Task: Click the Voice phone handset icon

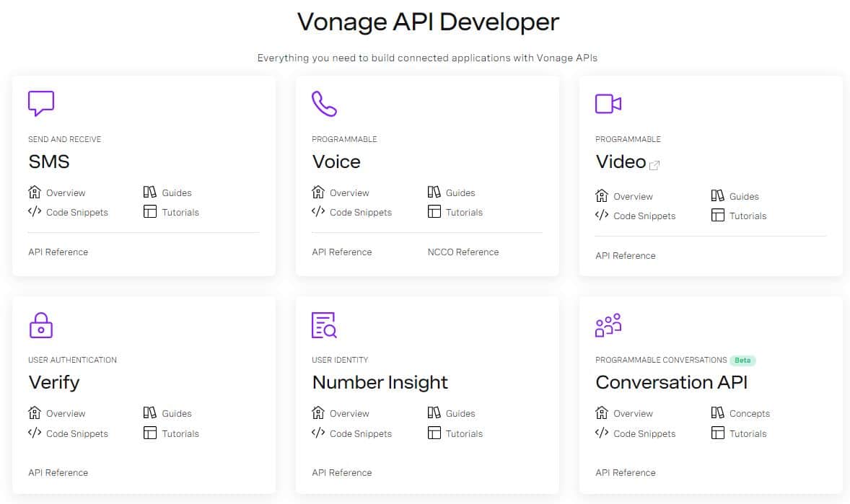Action: 324,104
